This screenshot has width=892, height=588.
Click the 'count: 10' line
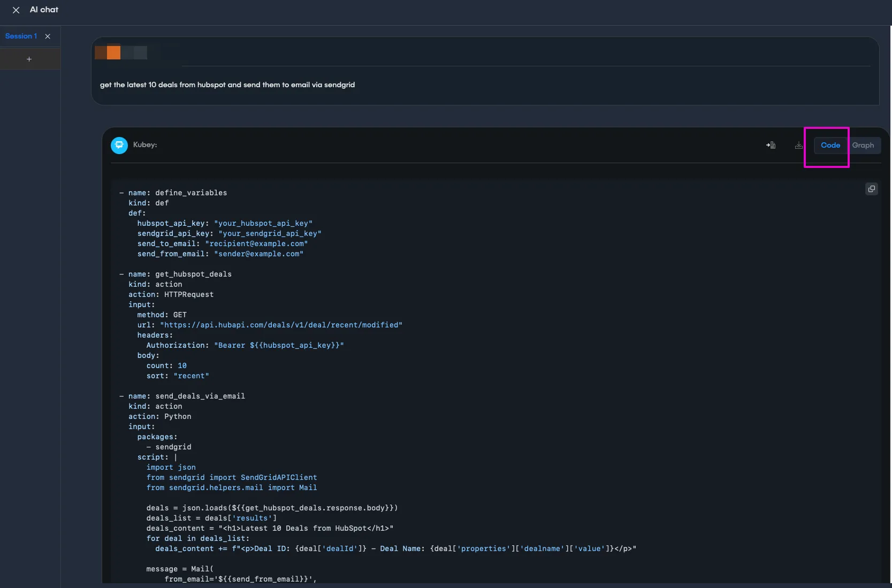(166, 365)
